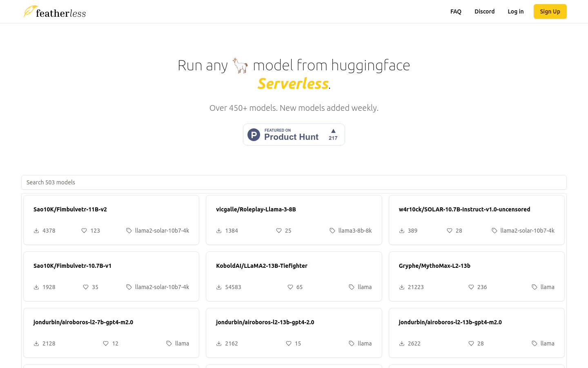Click heart icon on SOLAR-10.7B card
Screen dimensions: 588x368
tap(450, 231)
